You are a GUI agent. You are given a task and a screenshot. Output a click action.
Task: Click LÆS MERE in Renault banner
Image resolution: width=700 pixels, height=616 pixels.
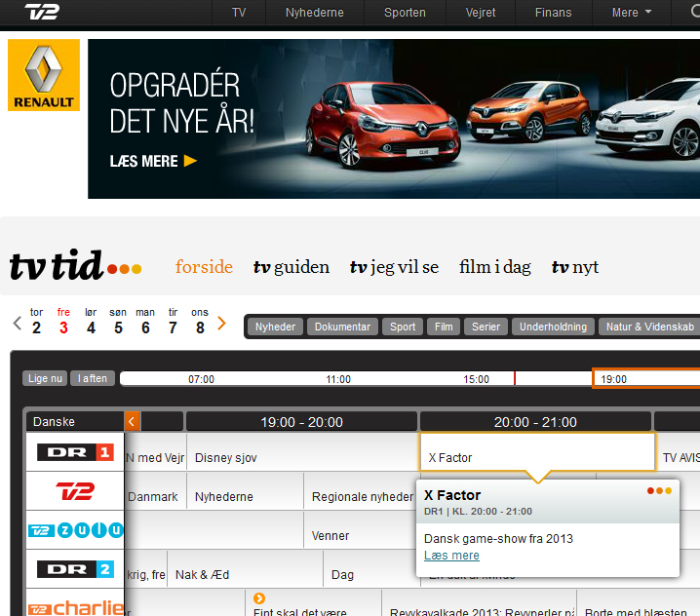click(153, 161)
